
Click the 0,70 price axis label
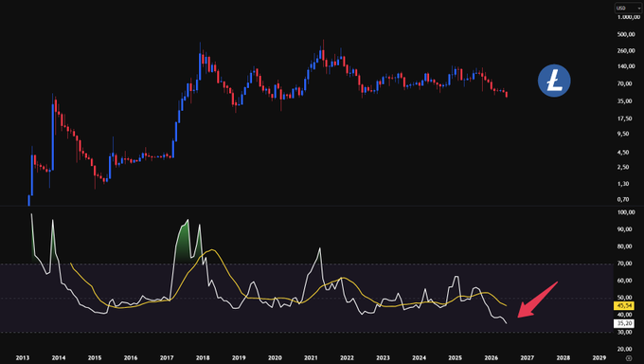click(x=623, y=199)
